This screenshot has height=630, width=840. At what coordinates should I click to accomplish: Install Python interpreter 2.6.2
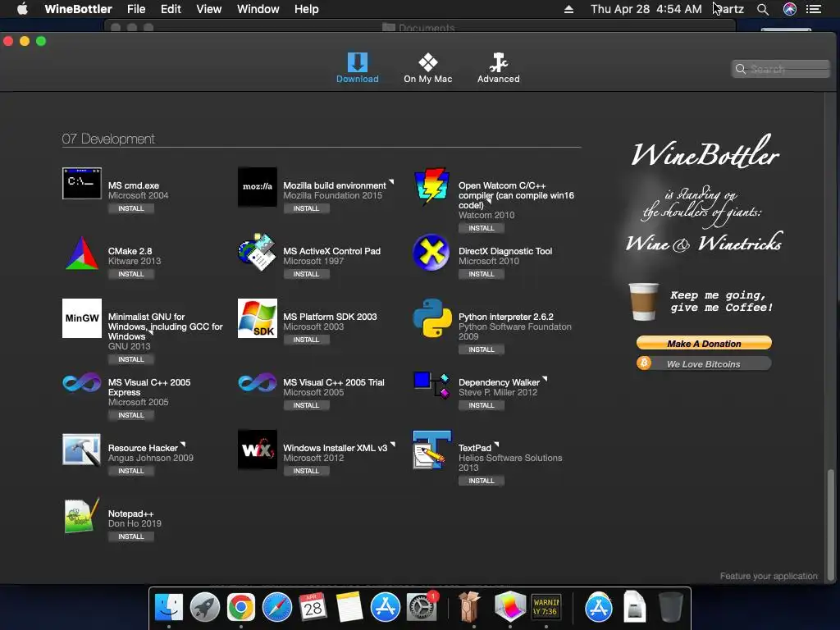[481, 349]
